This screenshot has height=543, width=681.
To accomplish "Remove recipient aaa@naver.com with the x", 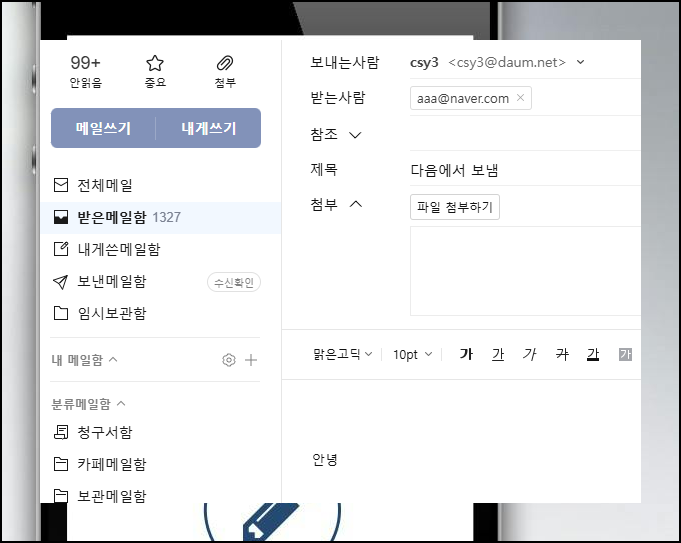I will pyautogui.click(x=520, y=98).
